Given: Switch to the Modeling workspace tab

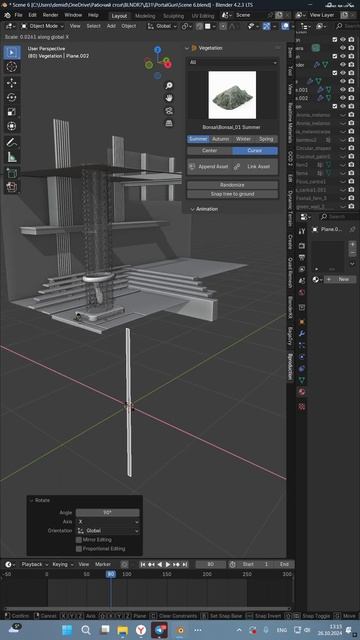Looking at the screenshot, I should click(x=145, y=16).
